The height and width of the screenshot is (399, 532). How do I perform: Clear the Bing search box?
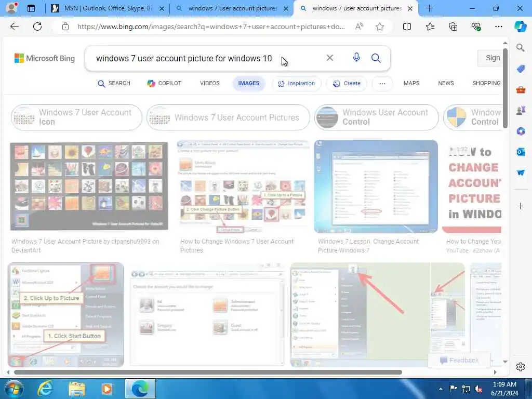(x=329, y=58)
